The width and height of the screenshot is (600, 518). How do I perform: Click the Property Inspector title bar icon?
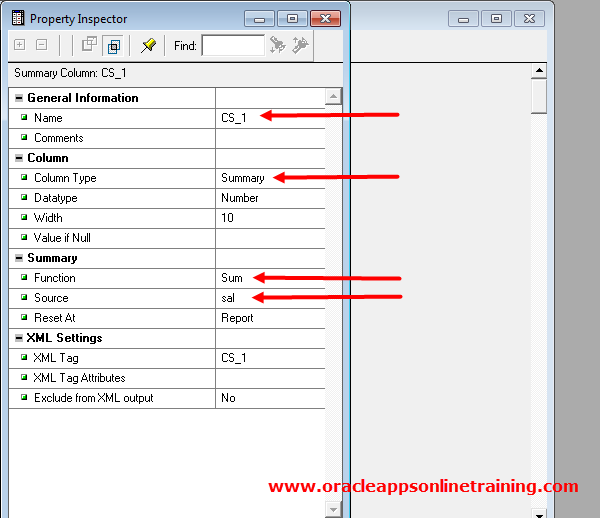coord(17,18)
